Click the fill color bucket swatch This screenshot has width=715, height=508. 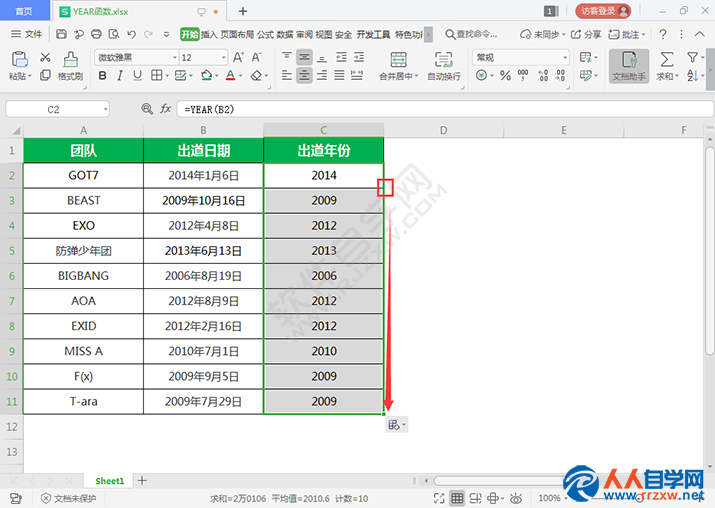click(207, 76)
